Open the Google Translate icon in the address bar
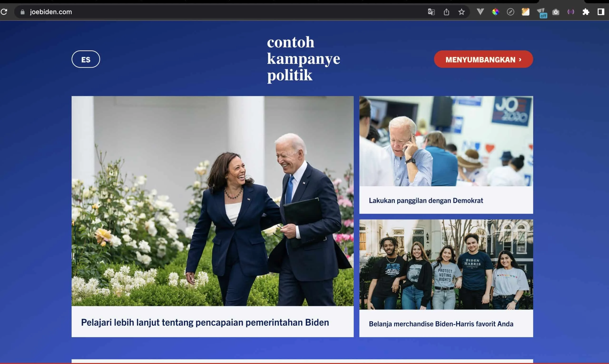 [x=431, y=12]
